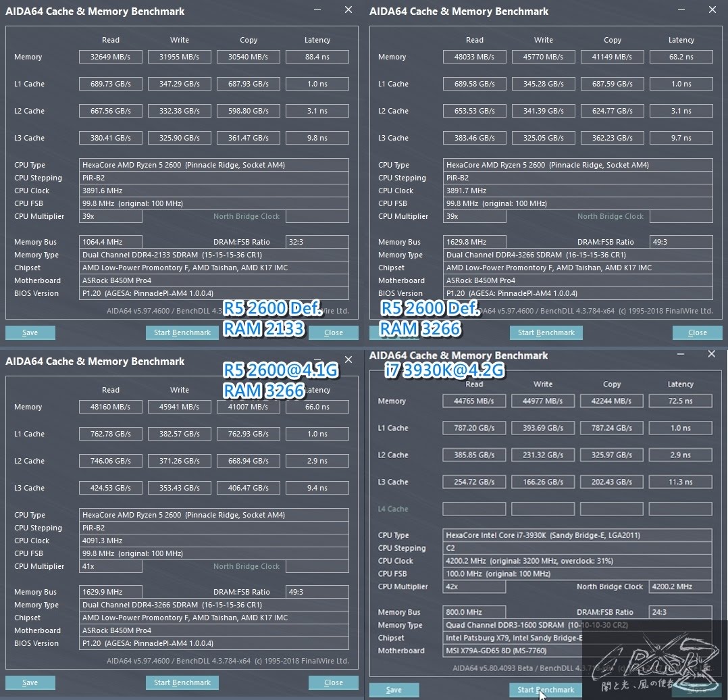Select the memory write value 45770 MB/s
728x700 pixels.
[543, 57]
